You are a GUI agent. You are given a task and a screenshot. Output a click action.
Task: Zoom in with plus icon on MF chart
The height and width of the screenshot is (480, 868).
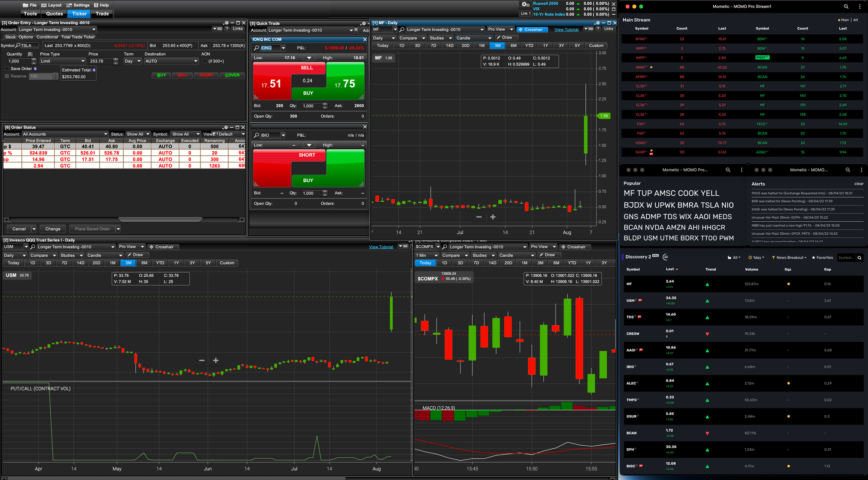493,217
